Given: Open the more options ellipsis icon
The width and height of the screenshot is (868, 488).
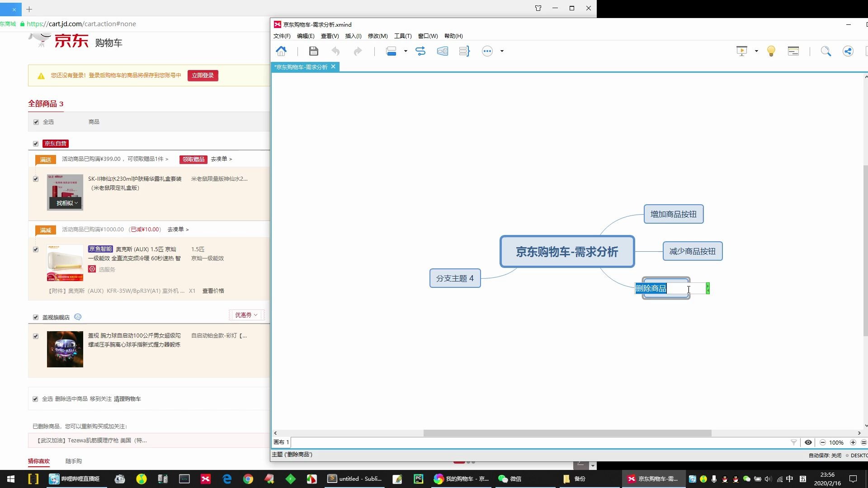Looking at the screenshot, I should coord(487,51).
